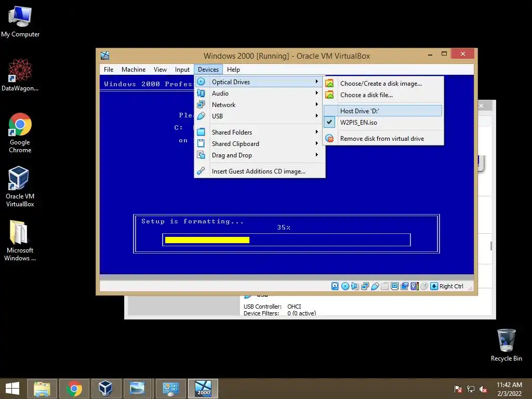532x399 pixels.
Task: Open the Google Chrome desktop shortcut
Action: 20,133
